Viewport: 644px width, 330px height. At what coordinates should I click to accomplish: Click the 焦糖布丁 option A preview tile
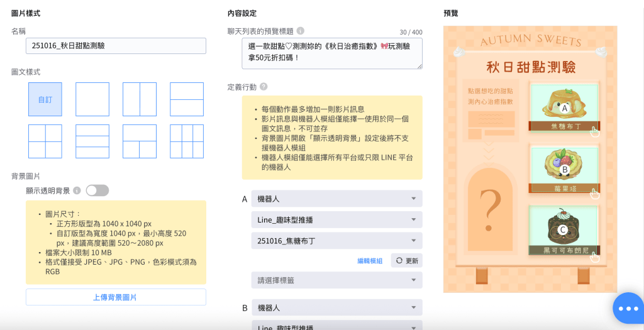pyautogui.click(x=564, y=108)
